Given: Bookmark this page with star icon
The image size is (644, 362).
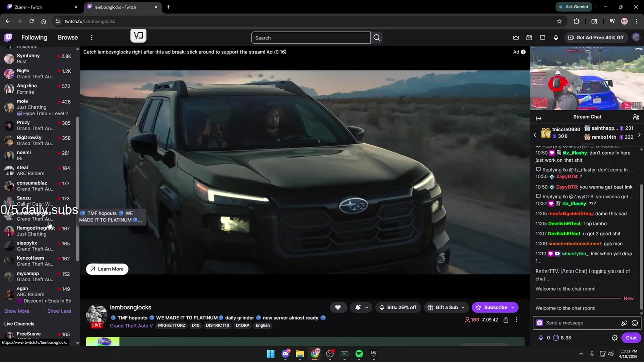Looking at the screenshot, I should [559, 21].
